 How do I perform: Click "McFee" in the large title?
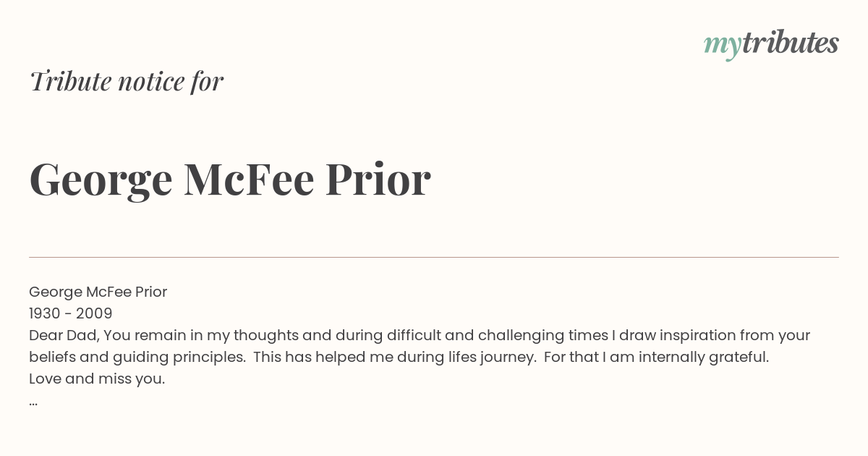pyautogui.click(x=249, y=180)
